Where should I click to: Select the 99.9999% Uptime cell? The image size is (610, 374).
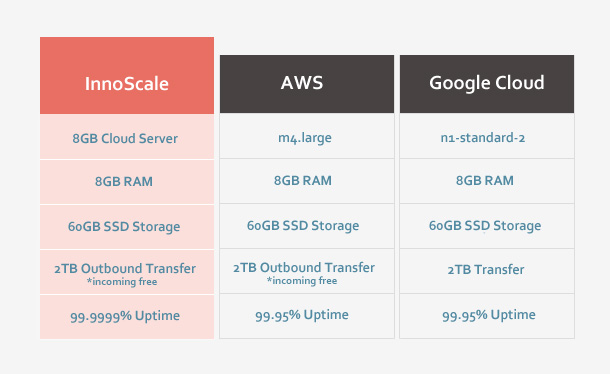click(x=127, y=317)
